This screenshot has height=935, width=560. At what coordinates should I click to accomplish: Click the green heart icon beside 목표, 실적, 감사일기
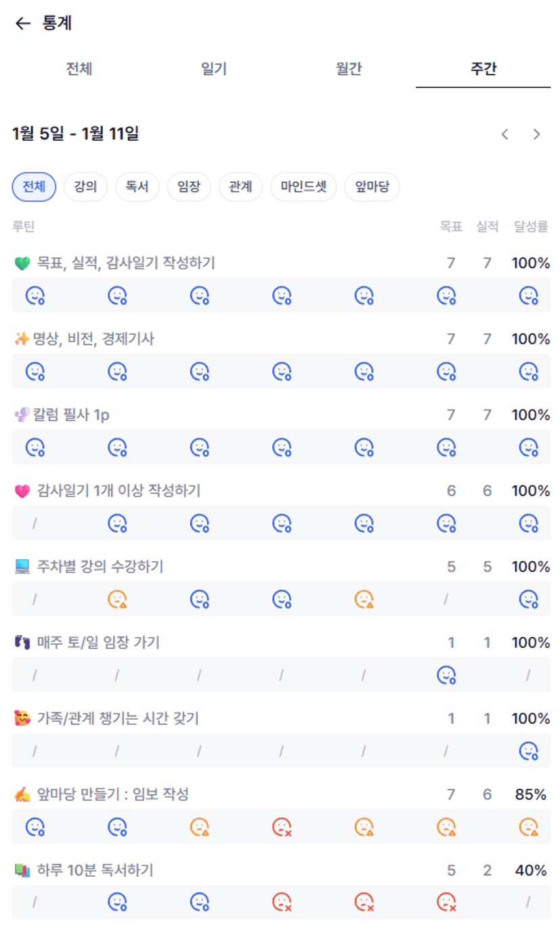22,263
